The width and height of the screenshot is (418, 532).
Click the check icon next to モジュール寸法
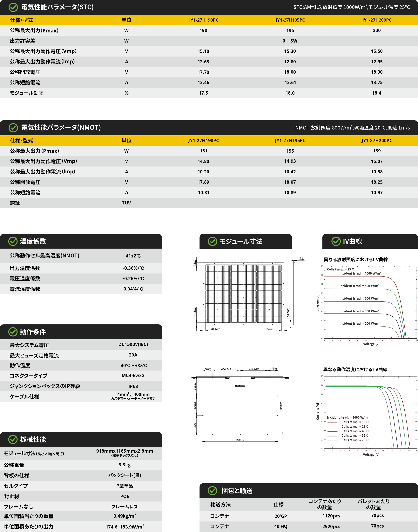click(212, 241)
